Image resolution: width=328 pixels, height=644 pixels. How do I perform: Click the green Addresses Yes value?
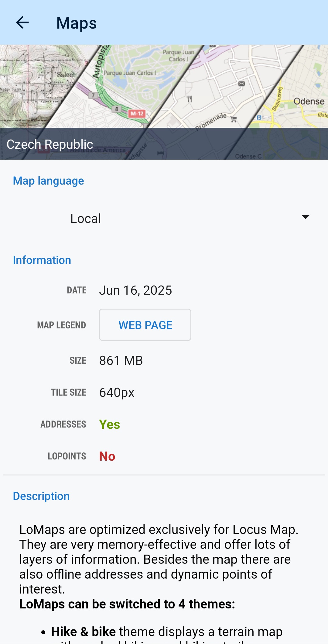(110, 424)
